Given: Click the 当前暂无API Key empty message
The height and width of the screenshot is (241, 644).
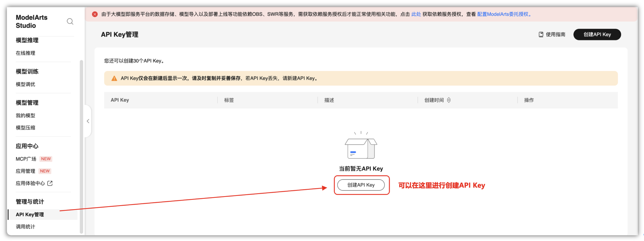Looking at the screenshot, I should (x=361, y=169).
